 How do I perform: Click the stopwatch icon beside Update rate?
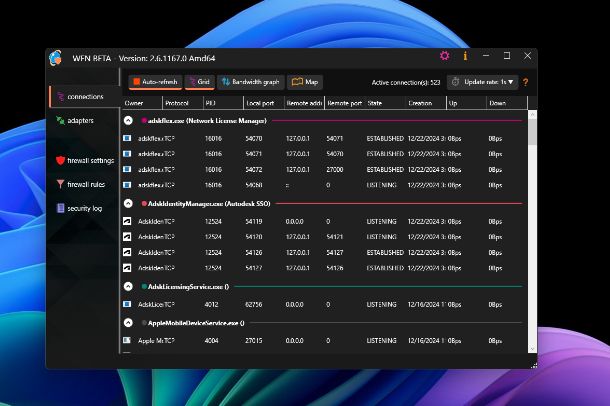(456, 82)
